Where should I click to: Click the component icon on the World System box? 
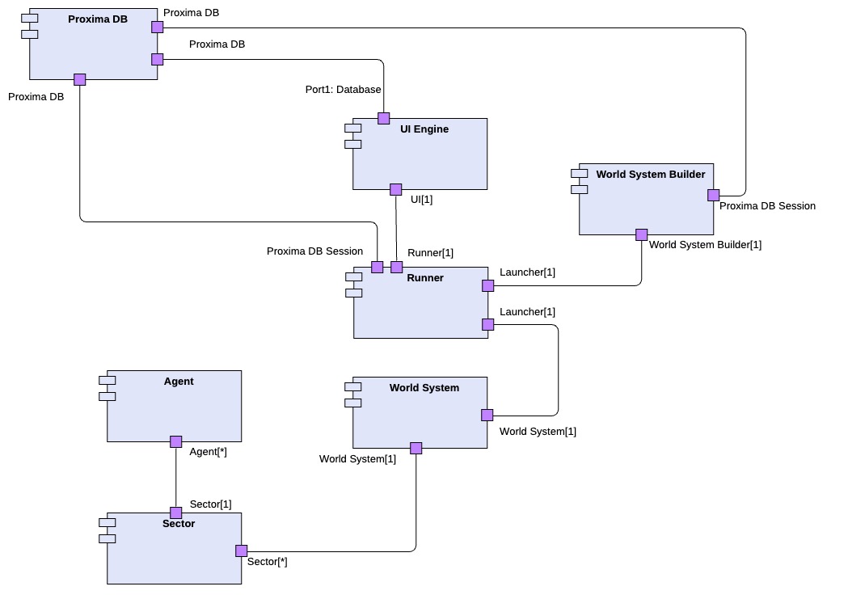pyautogui.click(x=353, y=394)
